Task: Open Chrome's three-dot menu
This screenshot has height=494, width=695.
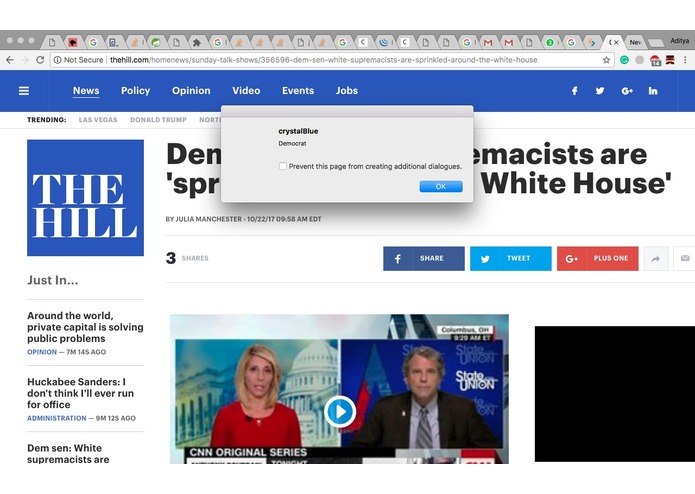Action: (x=685, y=60)
